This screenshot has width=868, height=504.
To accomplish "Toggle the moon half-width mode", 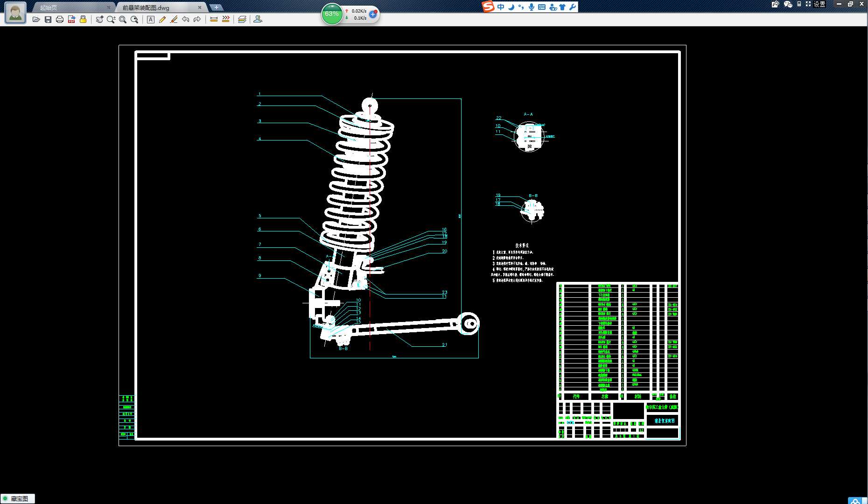I will [x=511, y=7].
